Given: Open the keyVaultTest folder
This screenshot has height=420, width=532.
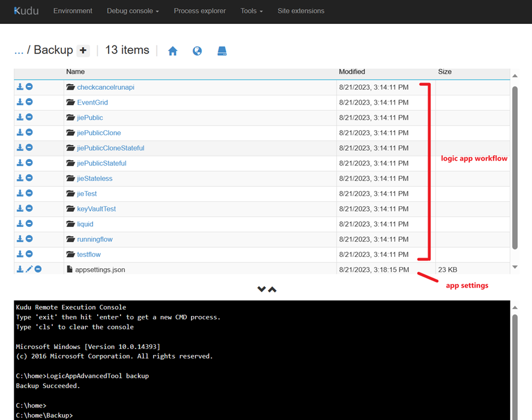Looking at the screenshot, I should pyautogui.click(x=97, y=209).
